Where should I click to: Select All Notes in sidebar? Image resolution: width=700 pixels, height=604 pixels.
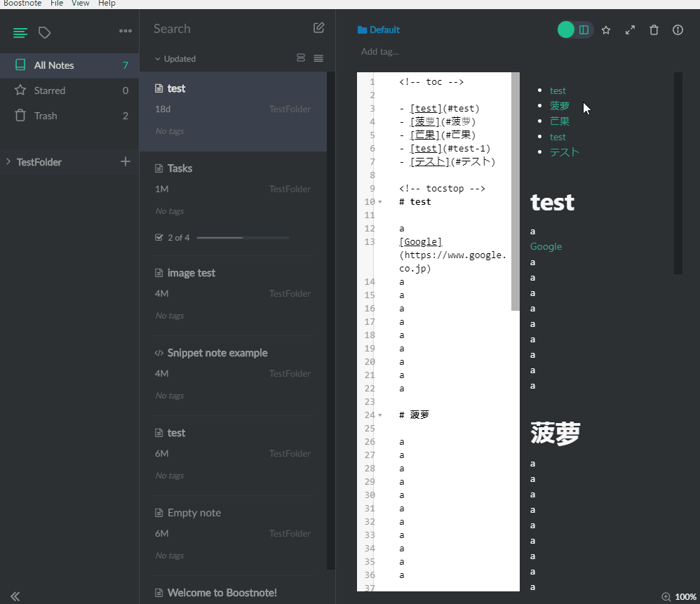click(x=69, y=65)
